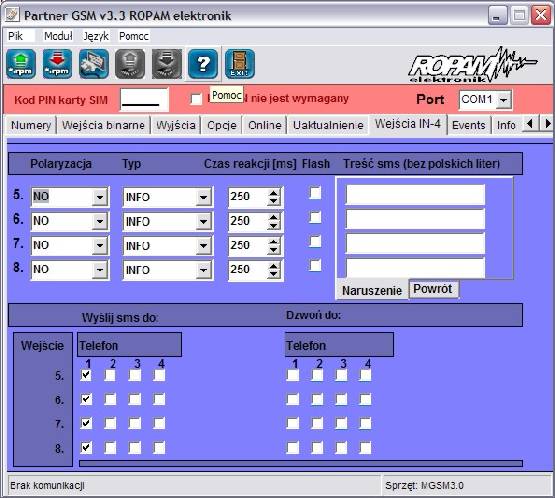
Task: Switch to the Wejścia binarne tab
Action: coord(103,125)
